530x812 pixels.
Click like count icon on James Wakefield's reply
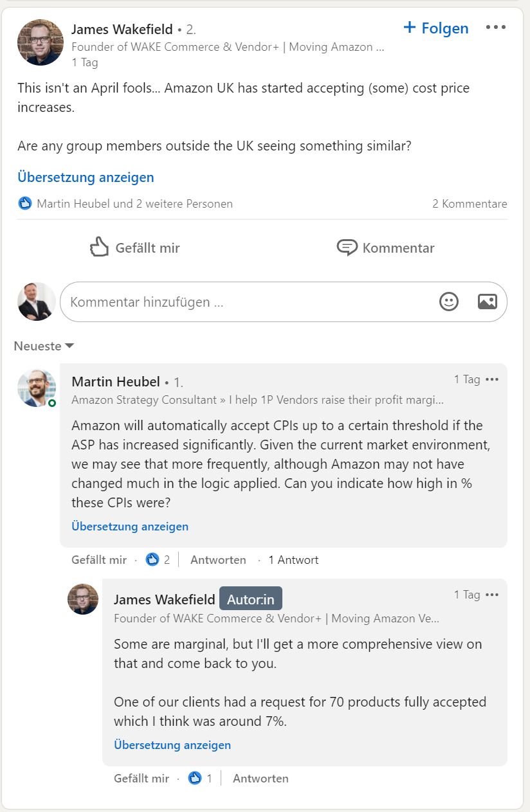[195, 779]
